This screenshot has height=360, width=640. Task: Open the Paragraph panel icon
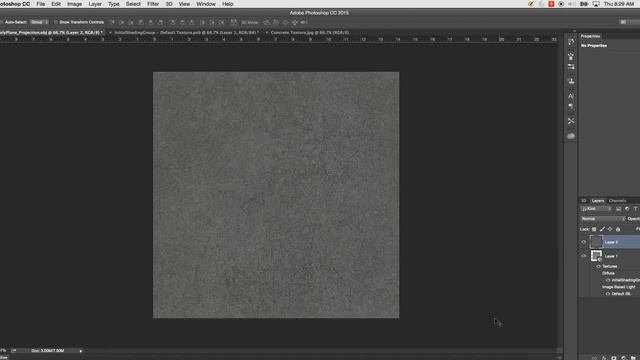pos(571,106)
